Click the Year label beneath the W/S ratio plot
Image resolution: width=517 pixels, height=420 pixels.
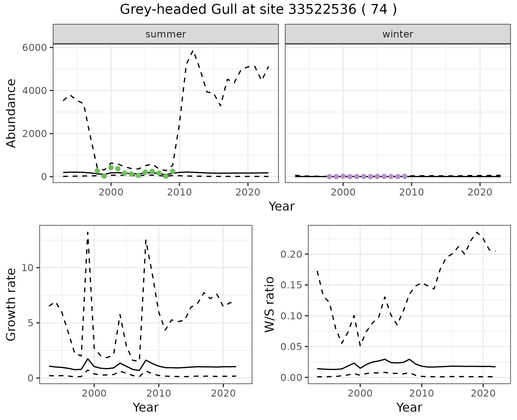click(x=409, y=408)
